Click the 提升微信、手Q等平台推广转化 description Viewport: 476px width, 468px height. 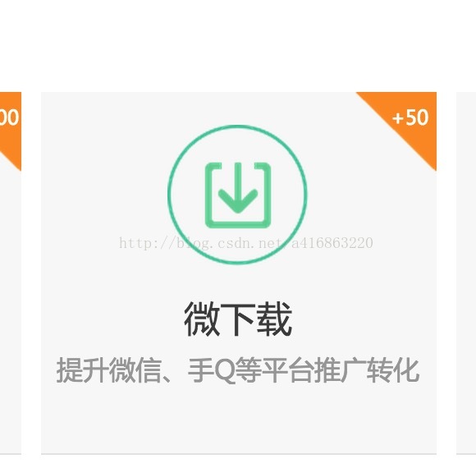238,370
